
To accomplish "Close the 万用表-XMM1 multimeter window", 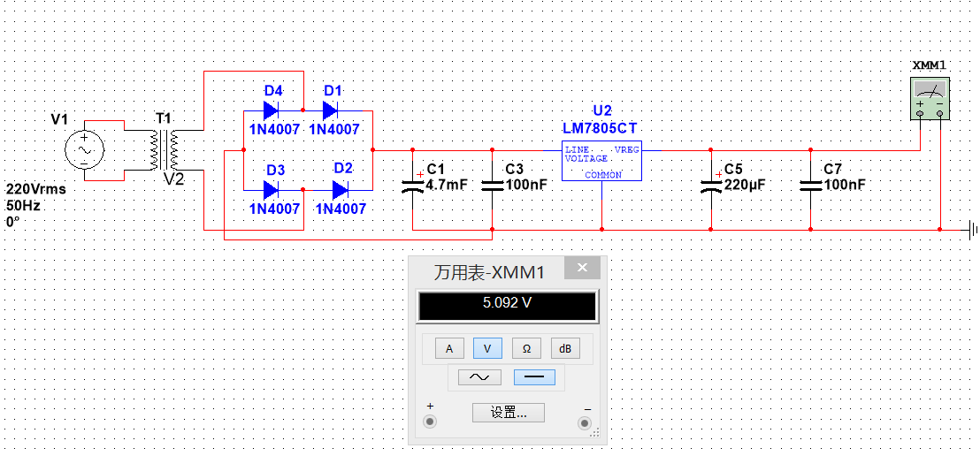I will pos(583,268).
